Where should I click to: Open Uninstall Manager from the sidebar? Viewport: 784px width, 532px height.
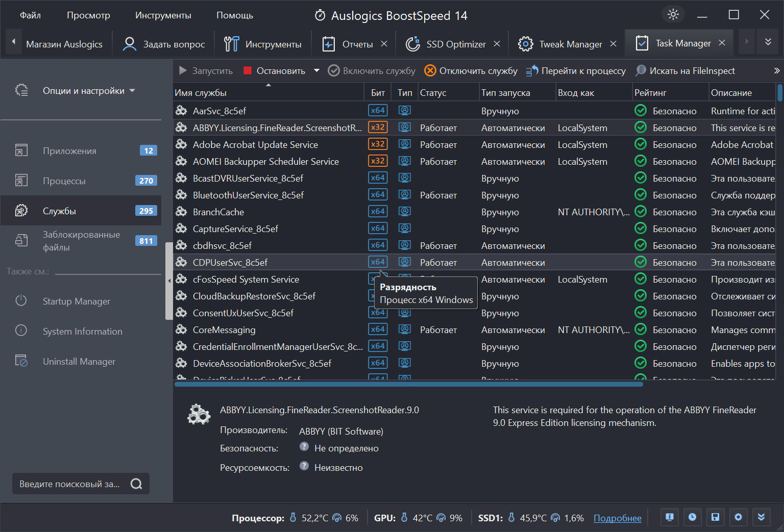[79, 362]
